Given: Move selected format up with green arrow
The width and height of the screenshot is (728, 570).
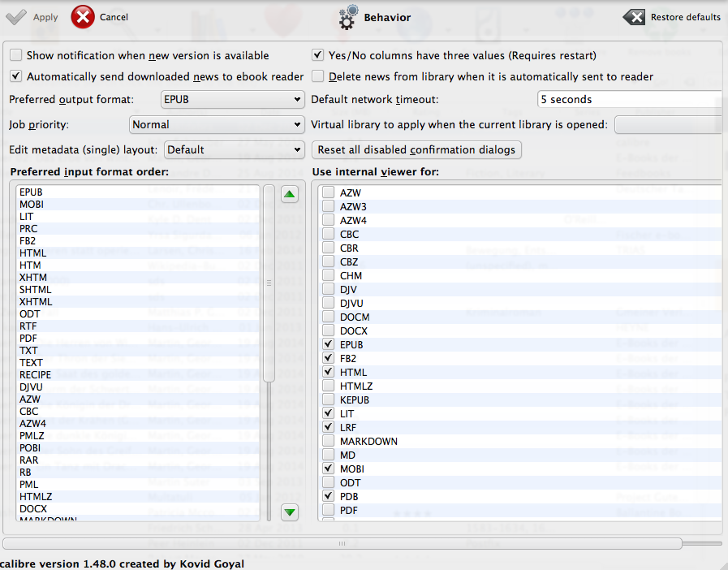Looking at the screenshot, I should coord(290,194).
